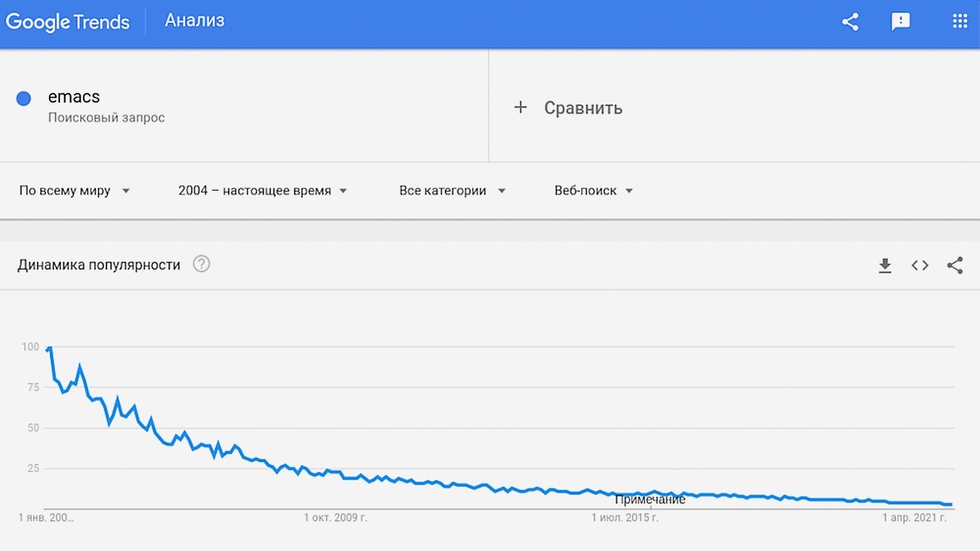
Task: Edit the emacs search term field
Action: click(74, 97)
